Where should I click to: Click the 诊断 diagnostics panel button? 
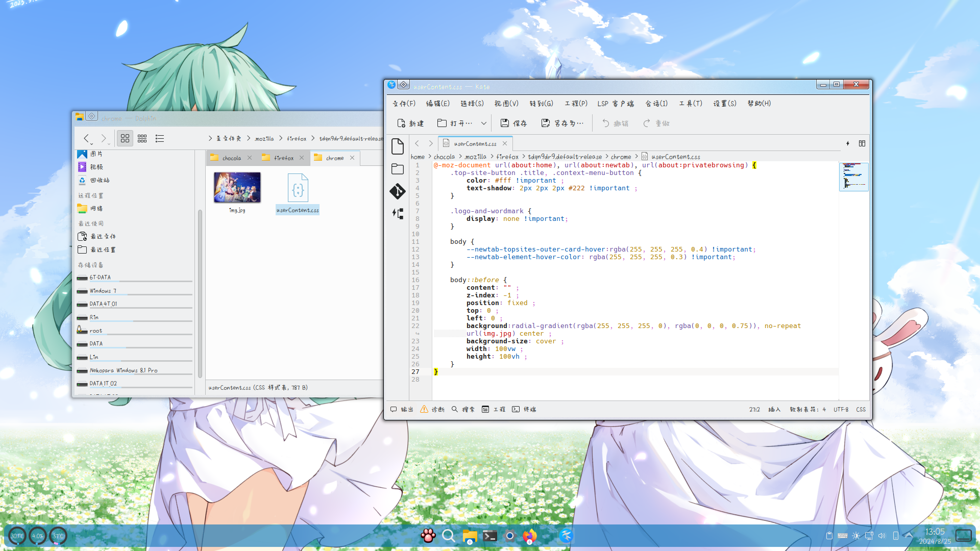[x=432, y=409]
